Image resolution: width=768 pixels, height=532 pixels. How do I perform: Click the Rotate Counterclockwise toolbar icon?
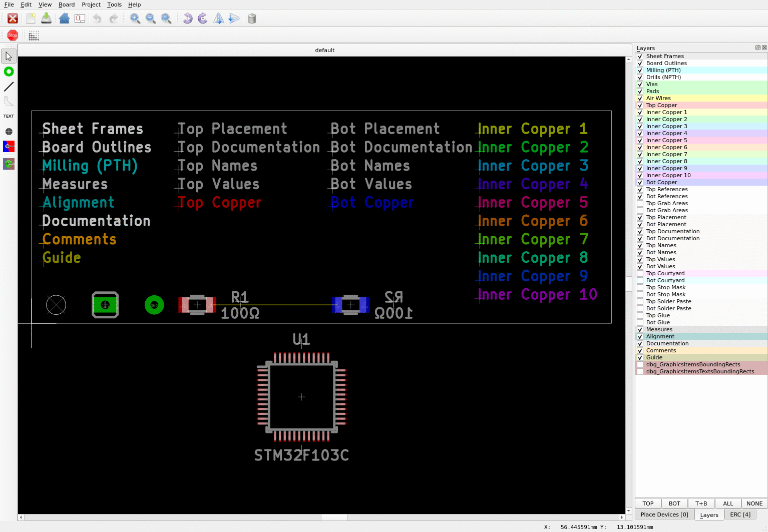(188, 18)
